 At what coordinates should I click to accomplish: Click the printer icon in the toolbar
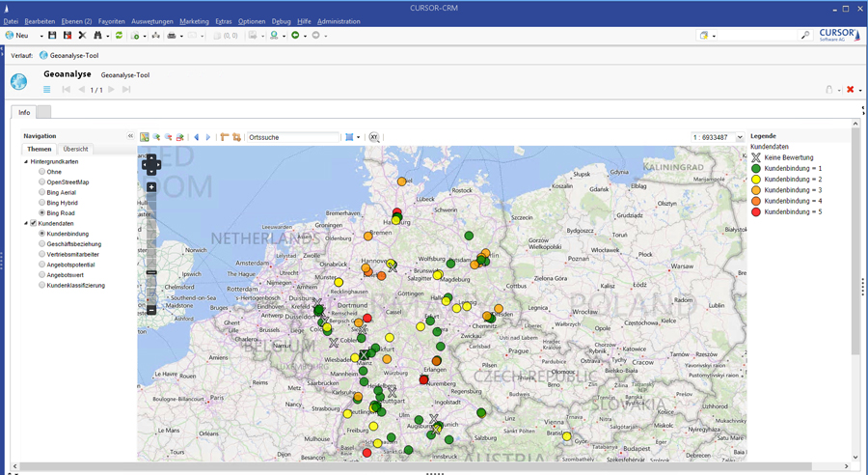point(171,36)
